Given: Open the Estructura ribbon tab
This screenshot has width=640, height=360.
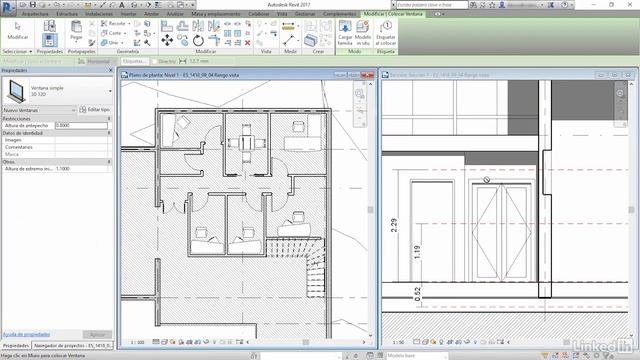Looking at the screenshot, I should click(x=67, y=14).
